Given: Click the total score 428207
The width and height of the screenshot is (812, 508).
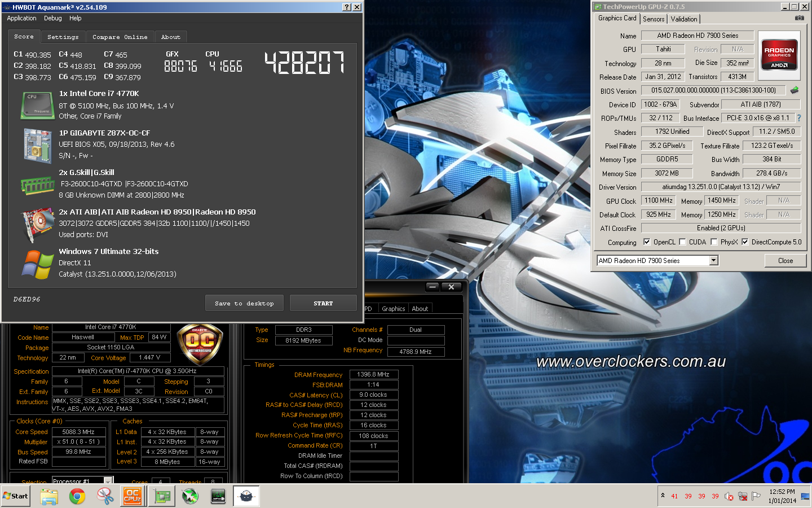Looking at the screenshot, I should [304, 63].
